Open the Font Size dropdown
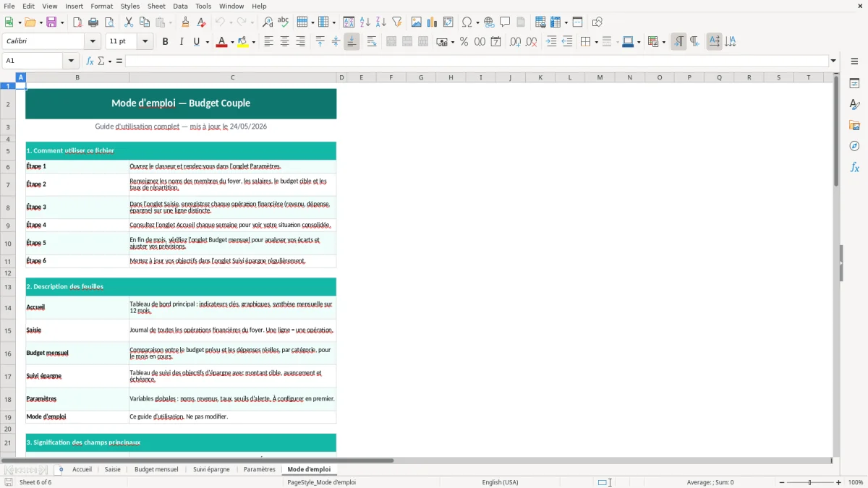868x488 pixels. tap(145, 42)
